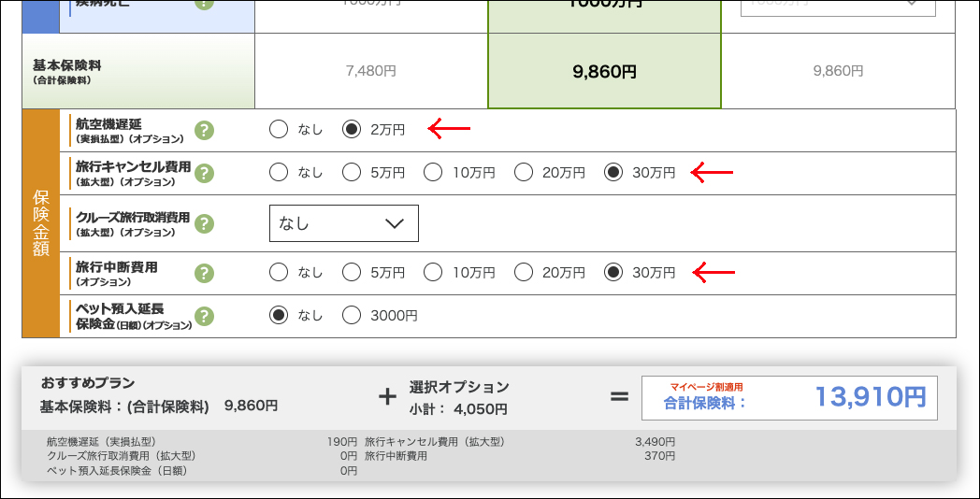Select 30万円 for 旅行中断費用
Viewport: 980px width, 499px height.
pyautogui.click(x=613, y=273)
